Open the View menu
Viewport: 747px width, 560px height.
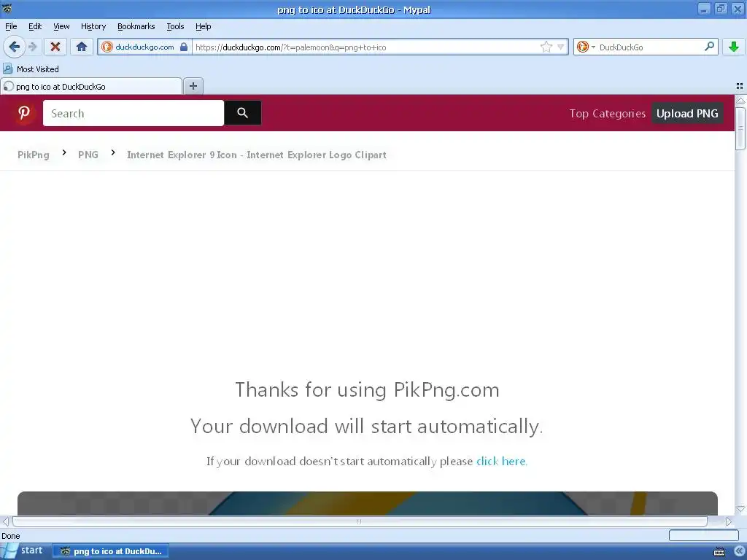point(61,27)
